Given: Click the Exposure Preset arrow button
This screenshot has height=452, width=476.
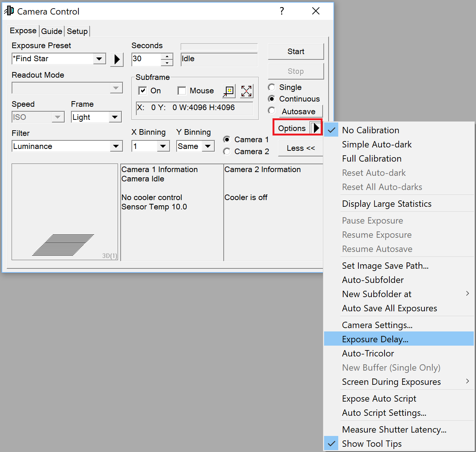Looking at the screenshot, I should click(x=117, y=59).
